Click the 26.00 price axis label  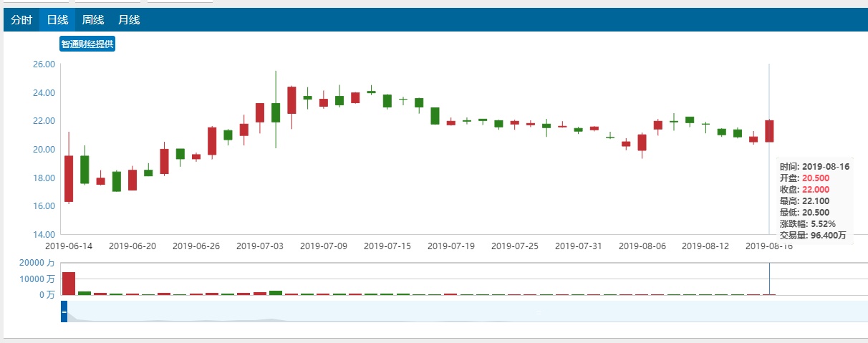click(44, 64)
